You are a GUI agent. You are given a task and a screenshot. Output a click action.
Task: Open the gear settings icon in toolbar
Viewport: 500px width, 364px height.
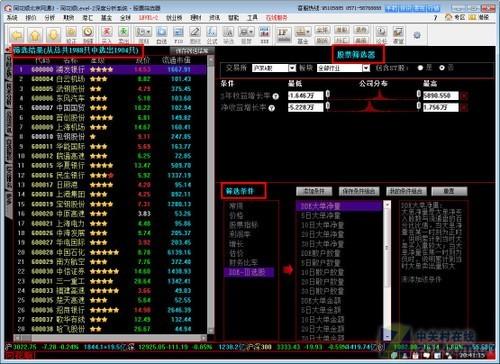coord(417,35)
